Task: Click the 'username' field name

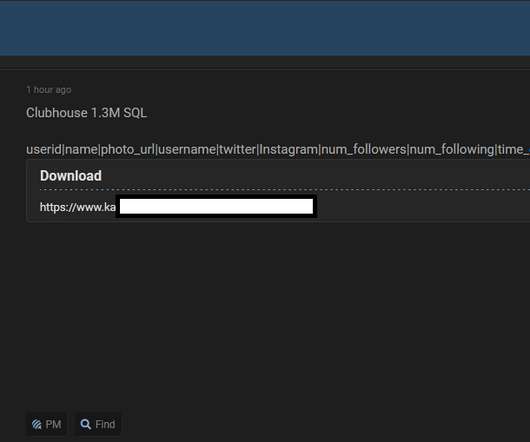Action: [x=187, y=149]
